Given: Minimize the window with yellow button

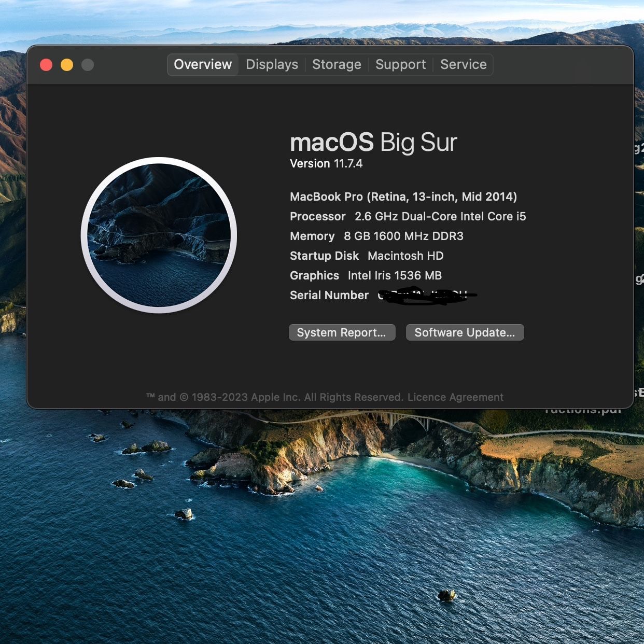Looking at the screenshot, I should pos(67,65).
